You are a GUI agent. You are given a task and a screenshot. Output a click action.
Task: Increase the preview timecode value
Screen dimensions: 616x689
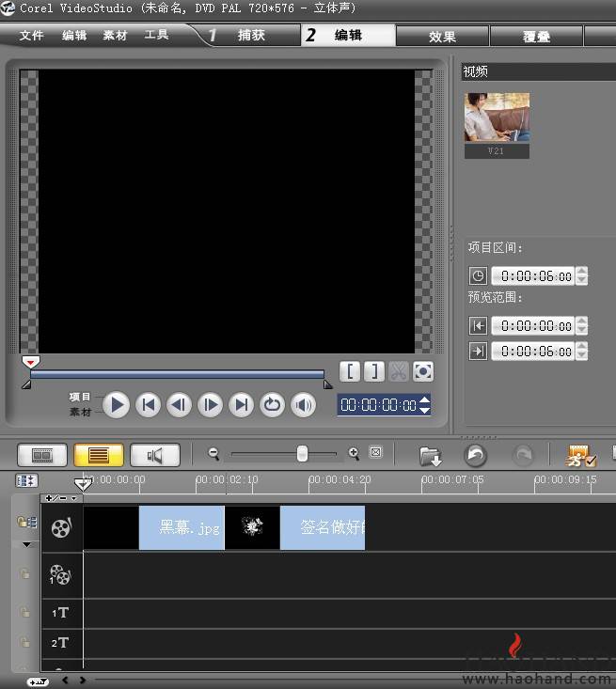click(425, 399)
